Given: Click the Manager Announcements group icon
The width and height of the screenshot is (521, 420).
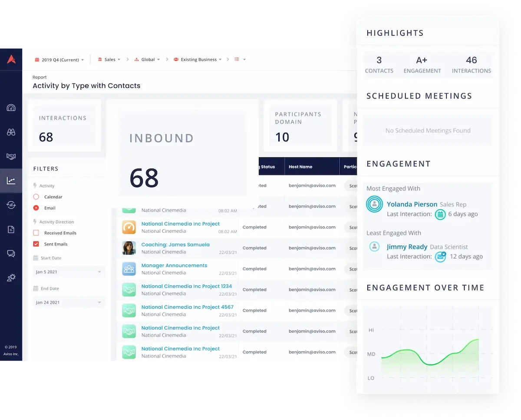Looking at the screenshot, I should 129,269.
